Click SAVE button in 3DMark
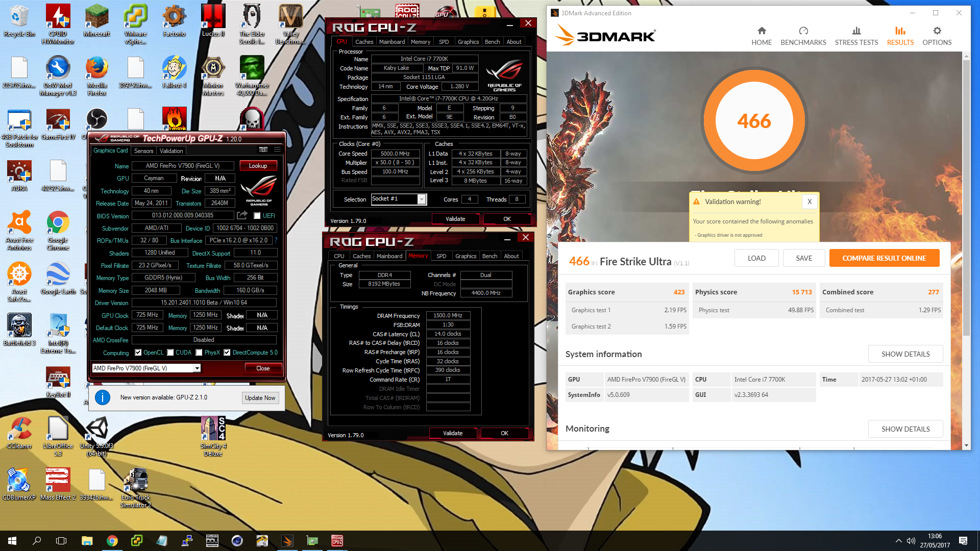Viewport: 980px width, 551px height. [804, 258]
